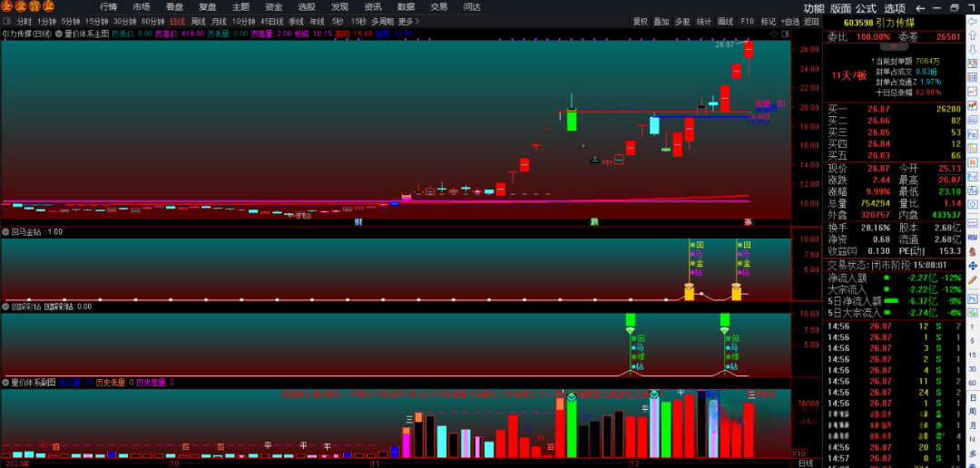
Task: Collapse the 量价体系副图 indicator panel
Action: 5,383
